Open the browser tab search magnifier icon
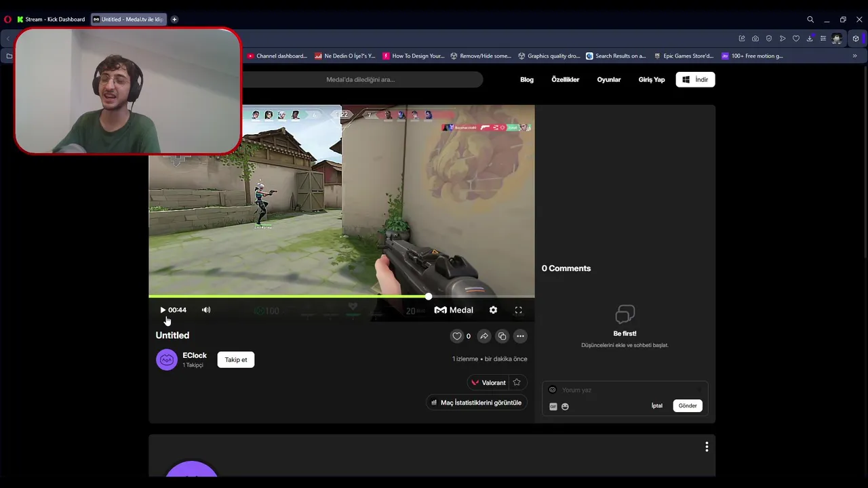Viewport: 868px width, 488px height. (x=810, y=19)
